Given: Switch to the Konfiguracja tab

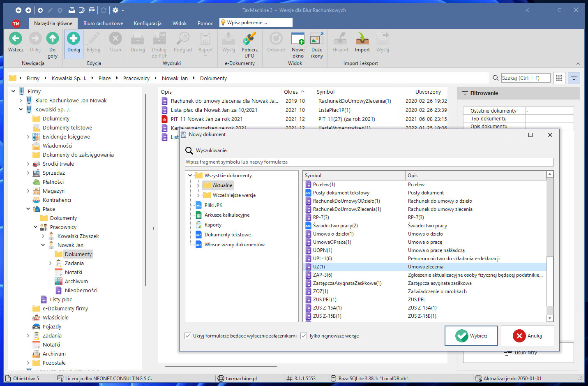Looking at the screenshot, I should (x=148, y=23).
